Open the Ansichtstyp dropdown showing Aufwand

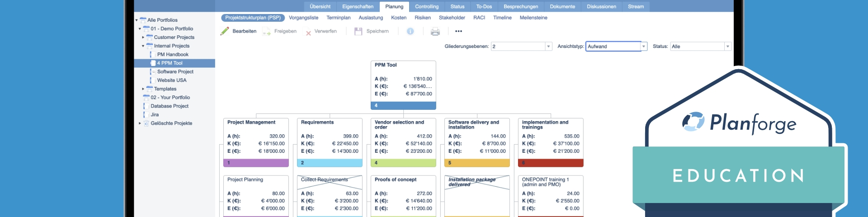[644, 46]
